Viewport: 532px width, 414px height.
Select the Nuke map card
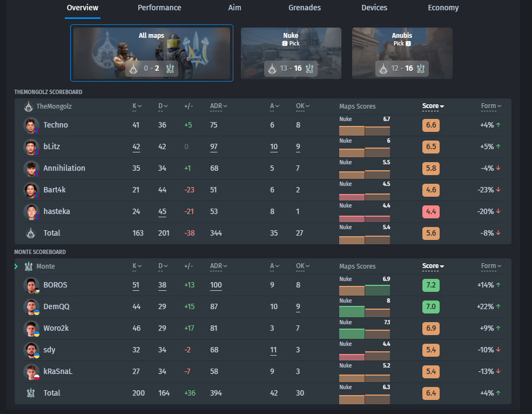pos(291,53)
